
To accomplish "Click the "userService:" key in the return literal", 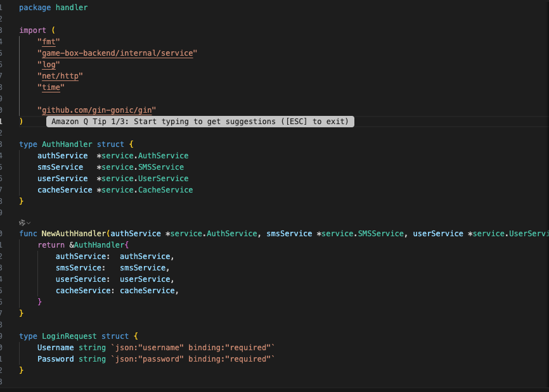I will pos(83,279).
